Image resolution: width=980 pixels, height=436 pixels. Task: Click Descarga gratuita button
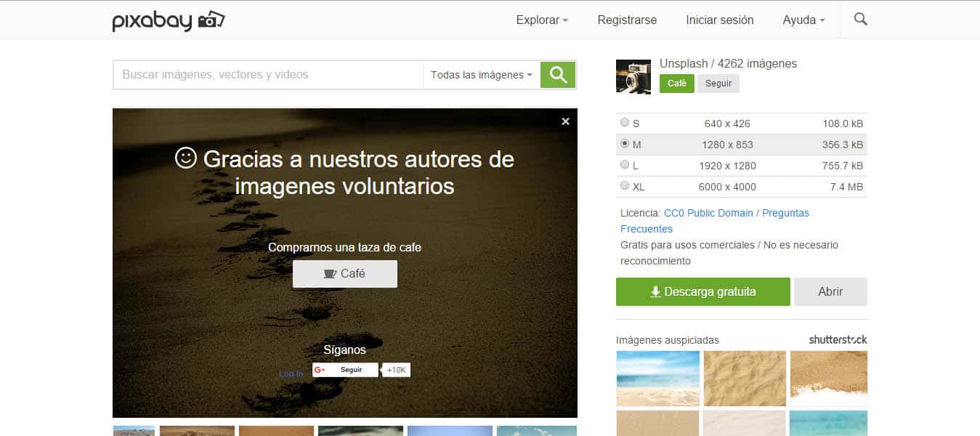[703, 291]
